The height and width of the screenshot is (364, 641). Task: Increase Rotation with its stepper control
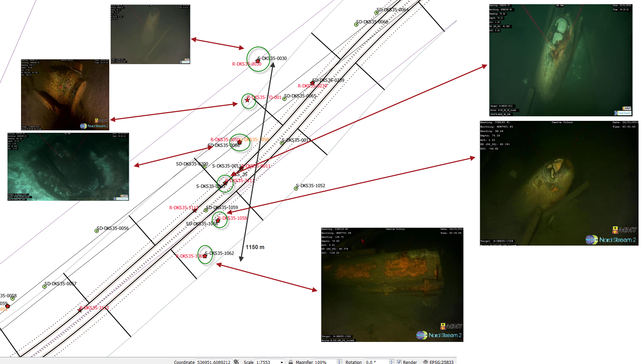point(392,360)
